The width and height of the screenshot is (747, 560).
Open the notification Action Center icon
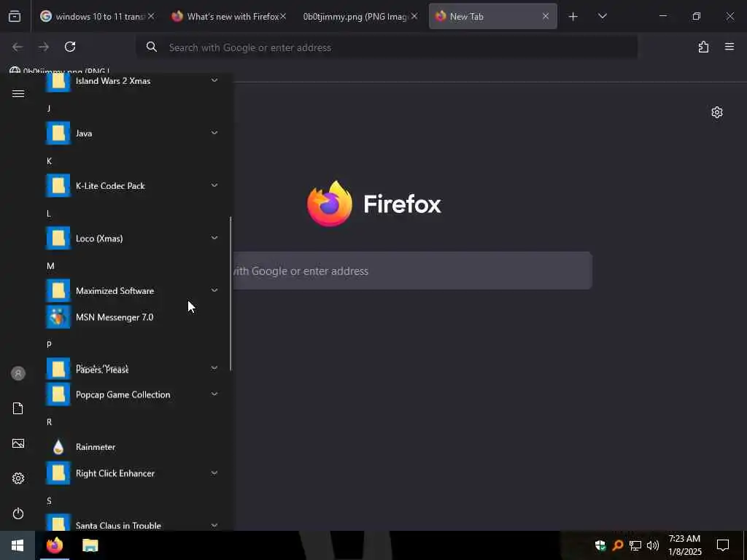click(x=723, y=545)
